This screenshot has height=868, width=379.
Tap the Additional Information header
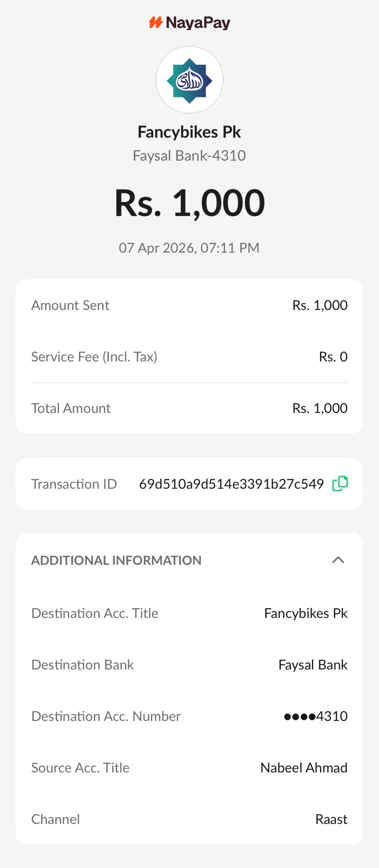coord(116,560)
